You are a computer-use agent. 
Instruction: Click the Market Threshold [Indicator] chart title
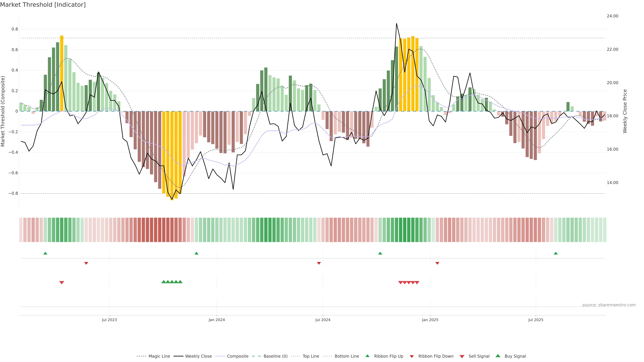point(43,5)
